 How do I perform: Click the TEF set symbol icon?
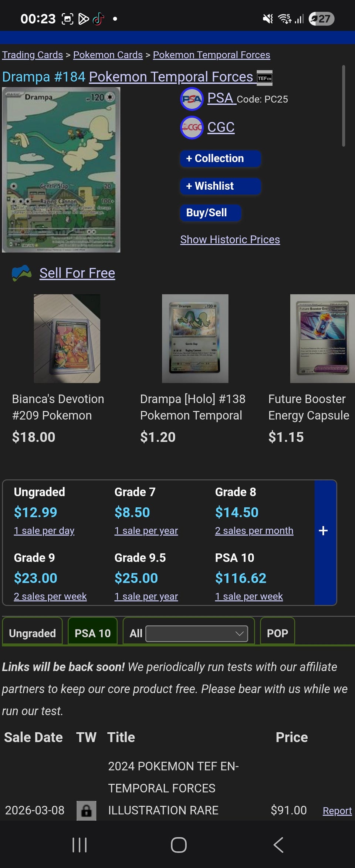264,78
